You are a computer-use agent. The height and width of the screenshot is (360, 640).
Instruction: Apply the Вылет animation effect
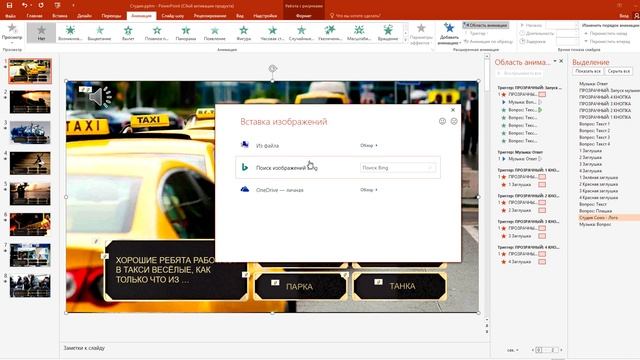pyautogui.click(x=128, y=33)
